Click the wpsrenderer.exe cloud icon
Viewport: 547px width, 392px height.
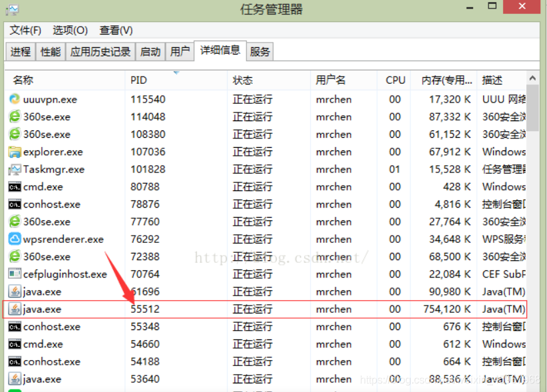point(14,239)
